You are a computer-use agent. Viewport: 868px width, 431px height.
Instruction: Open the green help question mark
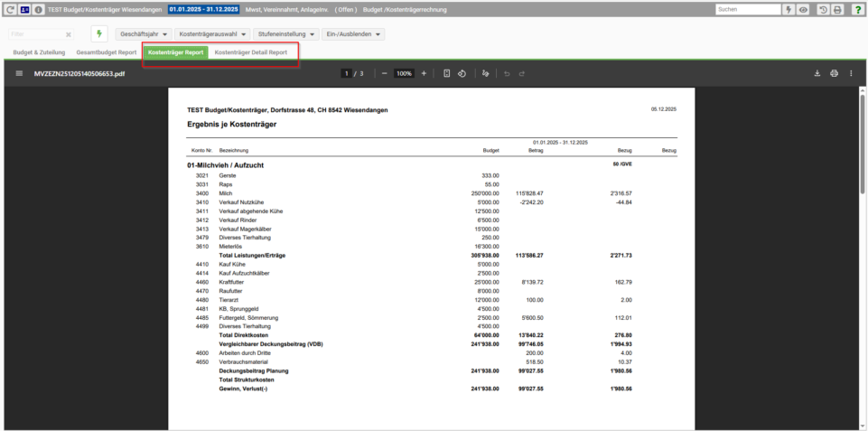point(857,9)
